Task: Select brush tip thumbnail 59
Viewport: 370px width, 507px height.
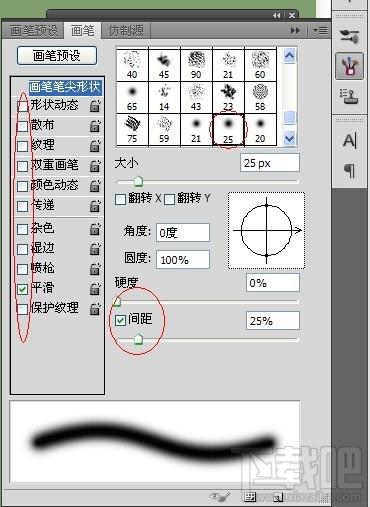Action: pyautogui.click(x=164, y=129)
